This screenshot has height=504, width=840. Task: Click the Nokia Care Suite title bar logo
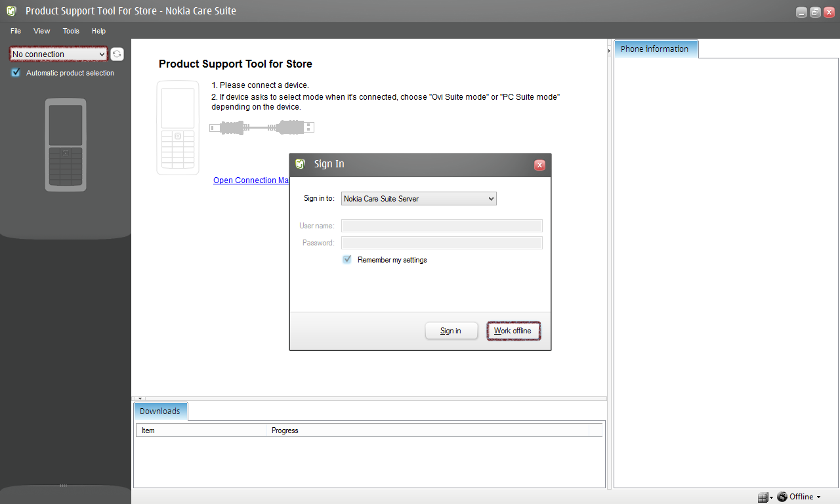tap(11, 11)
